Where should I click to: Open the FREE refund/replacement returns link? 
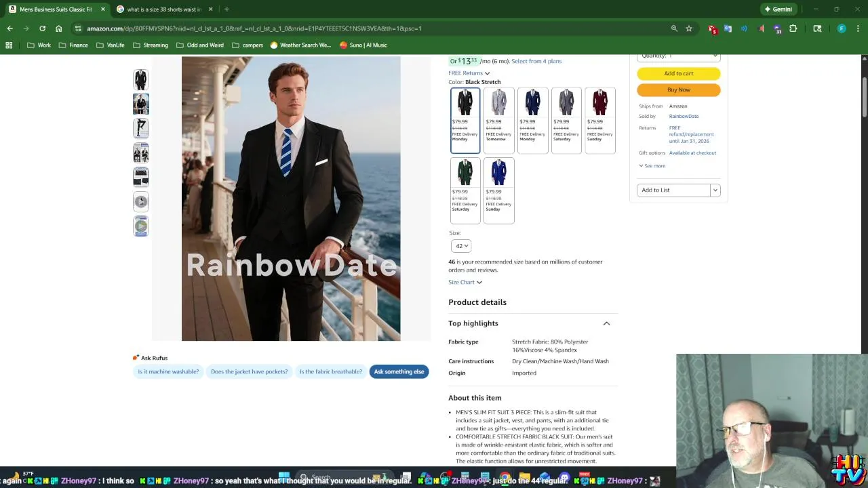click(x=691, y=134)
